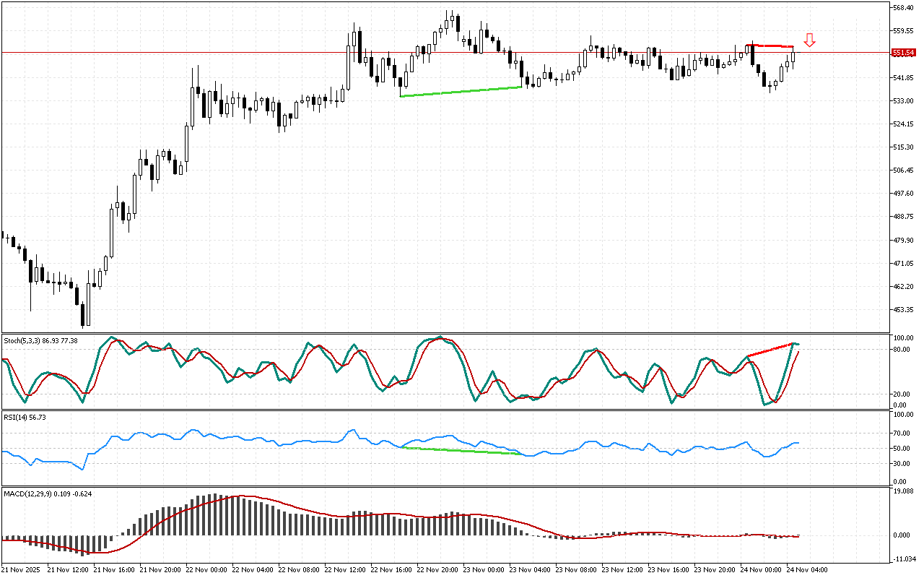Click the green trendline under price lows

[x=461, y=91]
